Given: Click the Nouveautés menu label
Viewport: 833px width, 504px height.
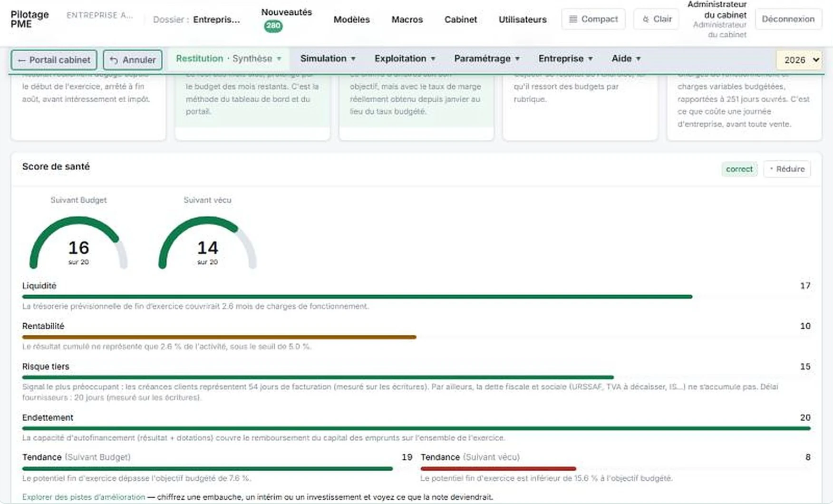Looking at the screenshot, I should pyautogui.click(x=286, y=12).
